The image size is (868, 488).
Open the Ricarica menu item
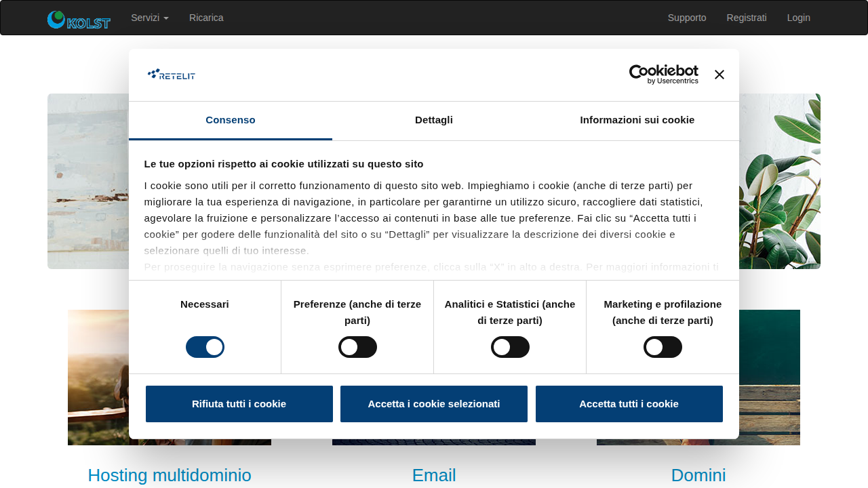click(206, 18)
